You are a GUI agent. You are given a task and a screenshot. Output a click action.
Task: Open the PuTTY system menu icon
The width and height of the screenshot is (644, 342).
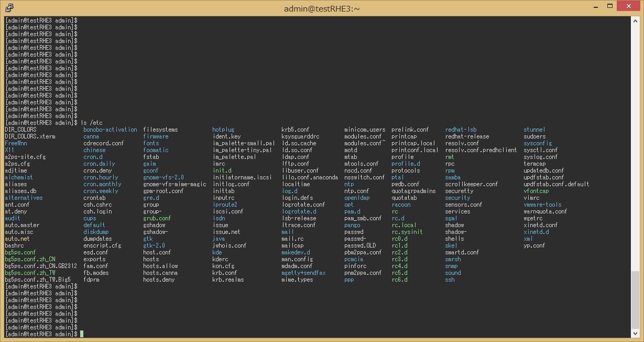(x=9, y=8)
